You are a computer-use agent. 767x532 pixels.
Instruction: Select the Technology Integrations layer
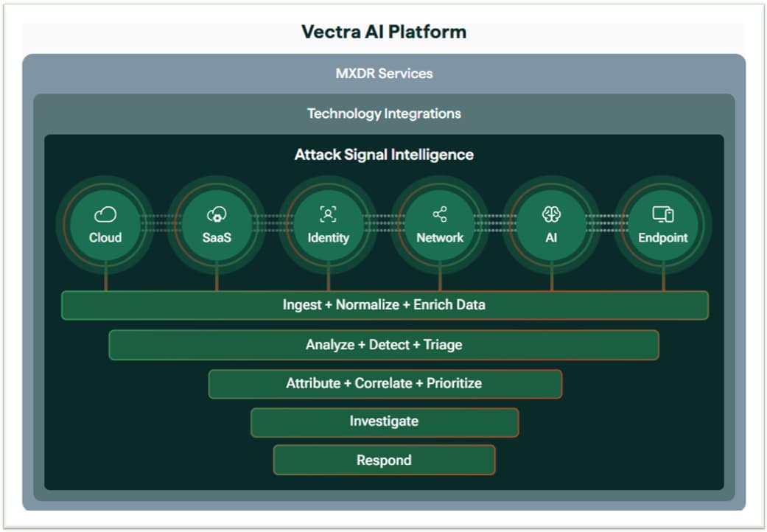point(384,114)
